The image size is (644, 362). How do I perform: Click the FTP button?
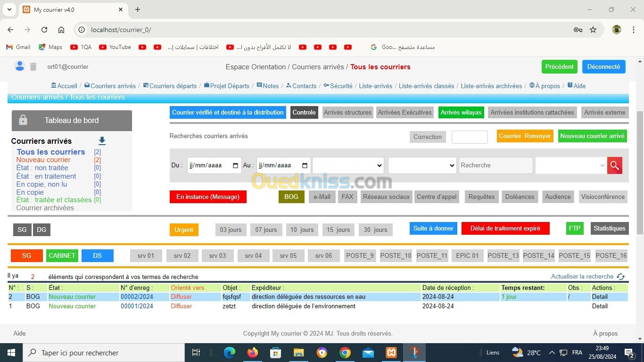coord(574,228)
